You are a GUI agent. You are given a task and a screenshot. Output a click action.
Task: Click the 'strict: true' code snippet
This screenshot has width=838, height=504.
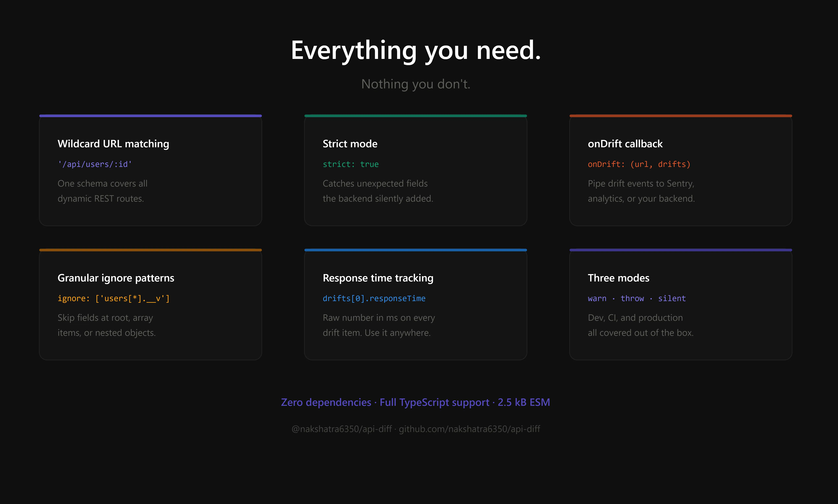(x=351, y=164)
